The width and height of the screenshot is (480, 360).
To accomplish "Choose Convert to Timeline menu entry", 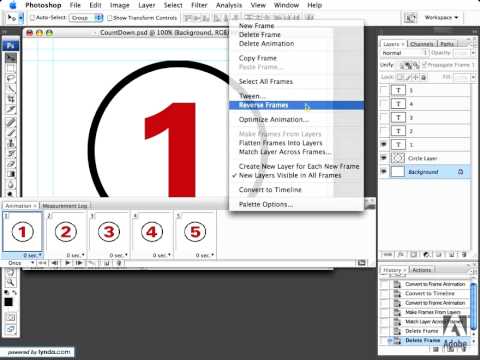I will click(x=270, y=190).
